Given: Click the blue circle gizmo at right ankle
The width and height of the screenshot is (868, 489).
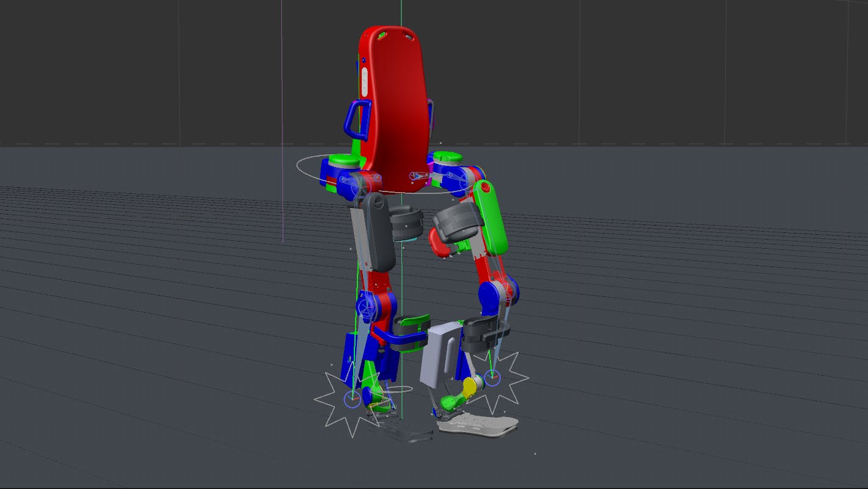Looking at the screenshot, I should (493, 377).
